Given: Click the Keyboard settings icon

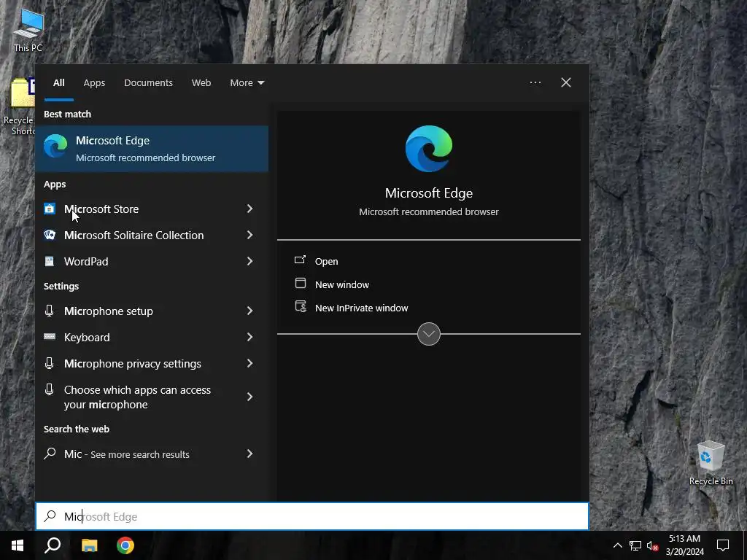Looking at the screenshot, I should coord(50,337).
